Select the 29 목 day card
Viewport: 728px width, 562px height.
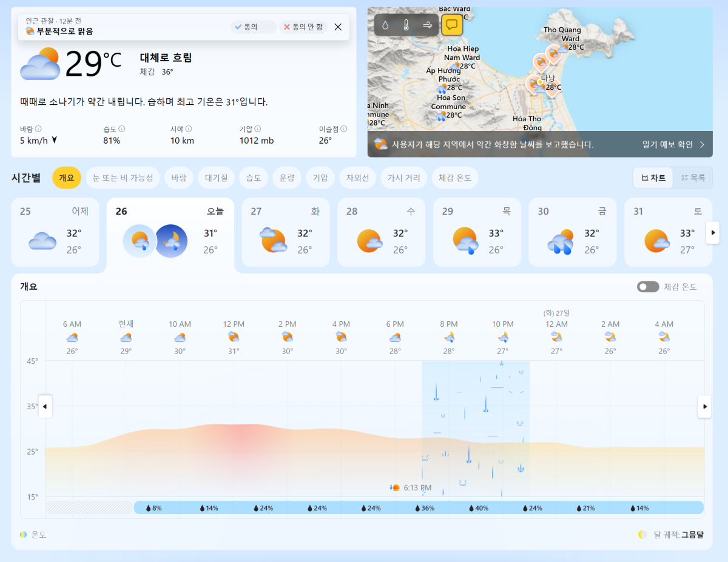pos(477,232)
